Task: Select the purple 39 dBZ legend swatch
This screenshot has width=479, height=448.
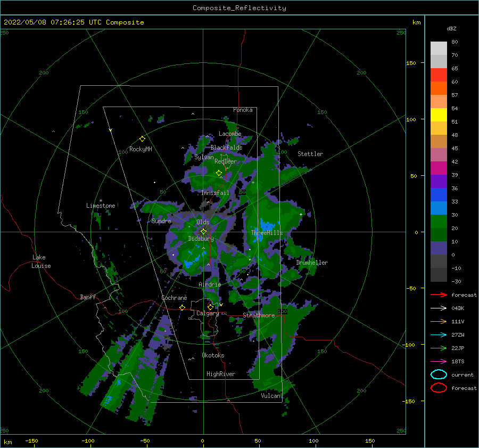Action: [x=439, y=181]
